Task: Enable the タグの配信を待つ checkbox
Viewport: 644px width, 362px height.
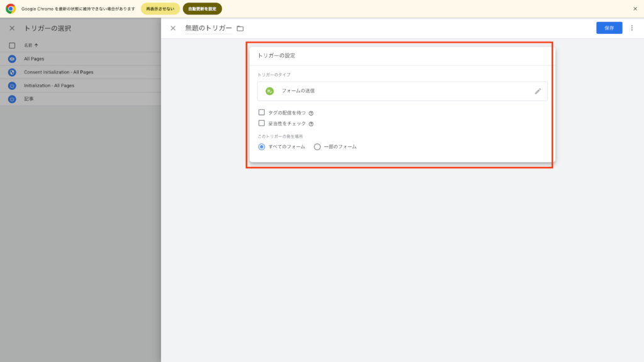Action: pyautogui.click(x=262, y=112)
